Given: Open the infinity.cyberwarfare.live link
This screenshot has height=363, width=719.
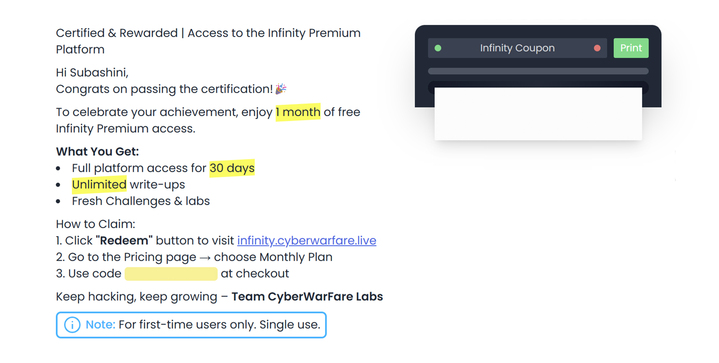Looking at the screenshot, I should click(x=307, y=241).
